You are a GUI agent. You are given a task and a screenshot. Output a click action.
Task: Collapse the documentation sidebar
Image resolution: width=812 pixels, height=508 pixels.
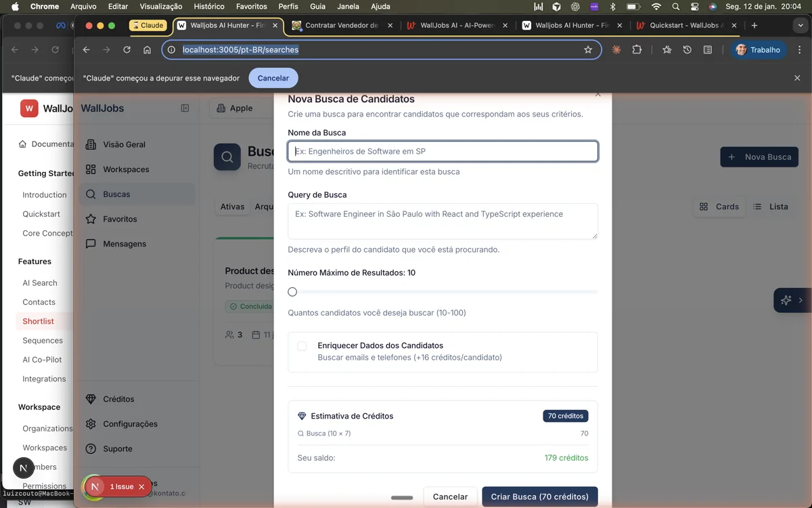click(185, 108)
